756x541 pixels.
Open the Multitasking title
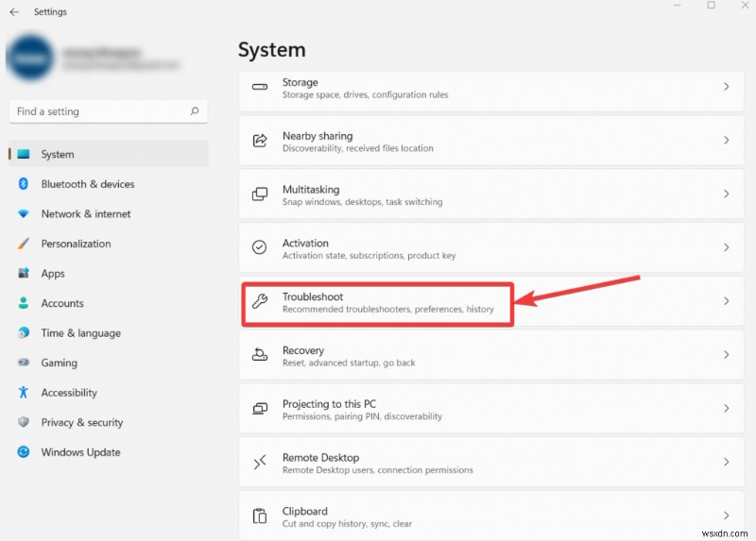point(311,190)
